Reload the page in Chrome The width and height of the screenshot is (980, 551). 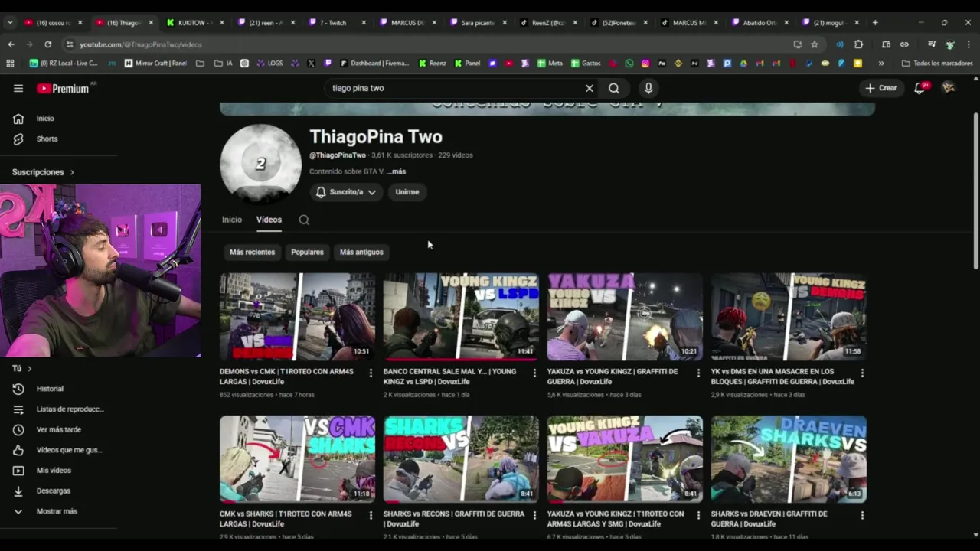tap(48, 44)
